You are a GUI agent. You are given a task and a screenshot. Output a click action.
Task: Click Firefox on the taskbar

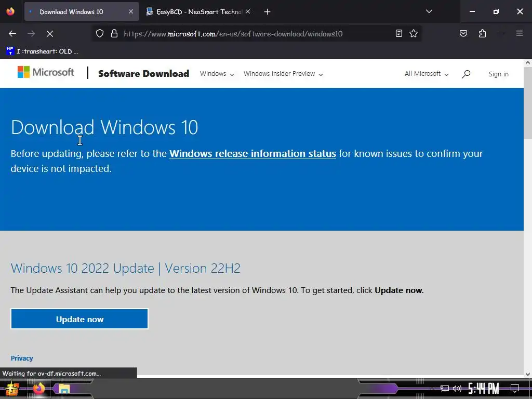point(38,388)
